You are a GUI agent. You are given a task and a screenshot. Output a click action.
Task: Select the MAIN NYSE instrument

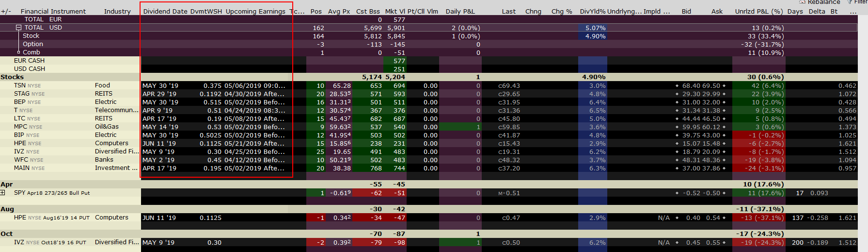(29, 168)
